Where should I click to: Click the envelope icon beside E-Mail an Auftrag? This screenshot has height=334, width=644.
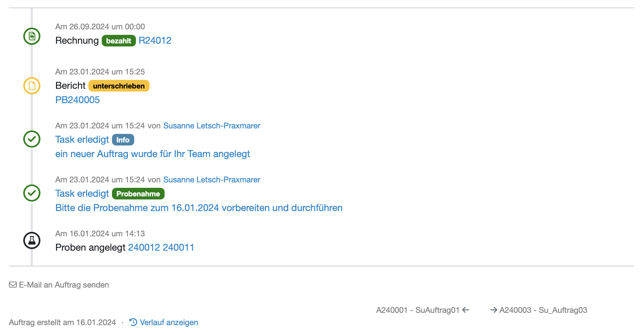click(12, 284)
